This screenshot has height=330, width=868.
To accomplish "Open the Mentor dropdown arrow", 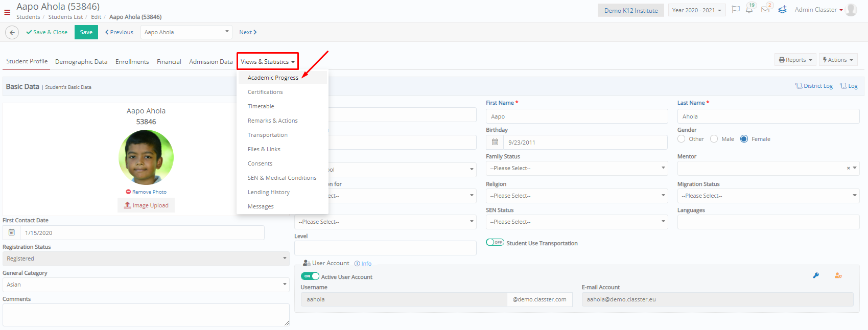I will click(855, 168).
